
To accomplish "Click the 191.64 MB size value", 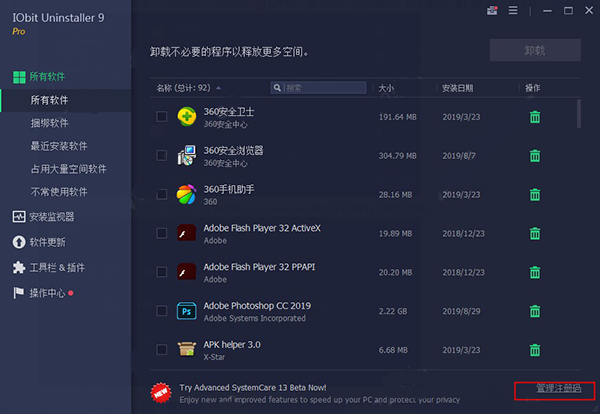I will pyautogui.click(x=398, y=117).
